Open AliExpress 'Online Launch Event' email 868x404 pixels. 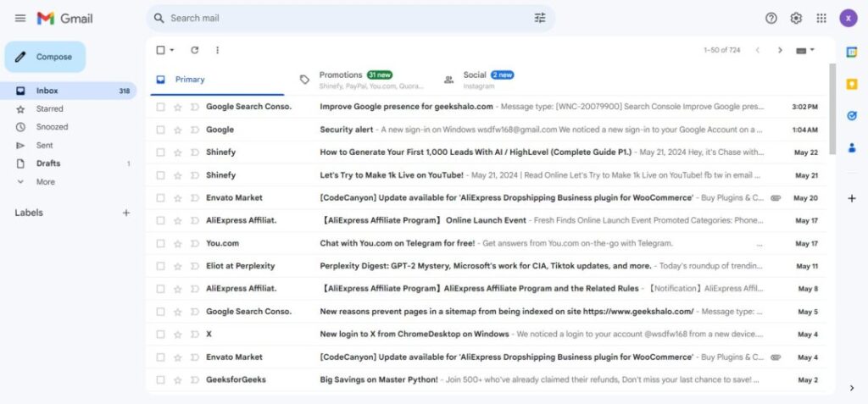487,221
